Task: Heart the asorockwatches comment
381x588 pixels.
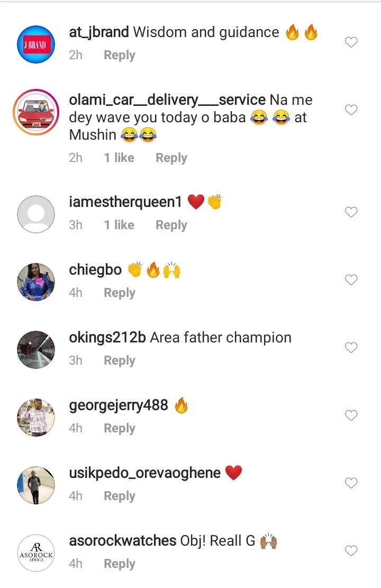Action: coord(351,551)
